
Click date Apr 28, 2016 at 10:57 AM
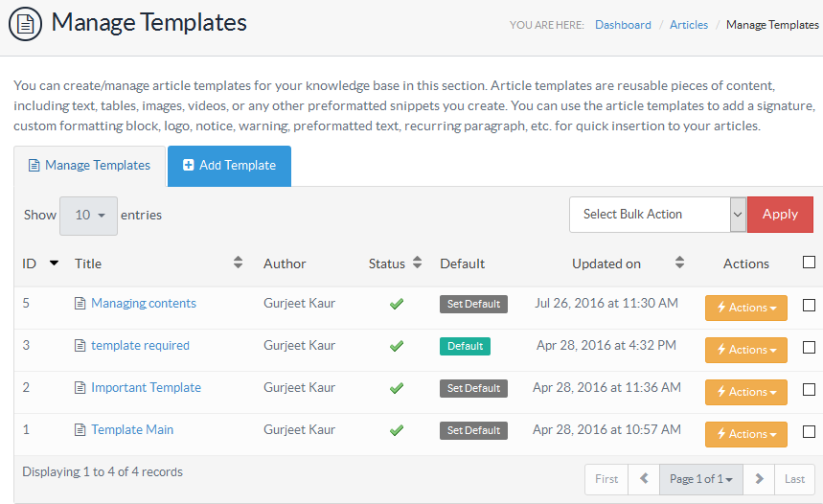point(606,429)
